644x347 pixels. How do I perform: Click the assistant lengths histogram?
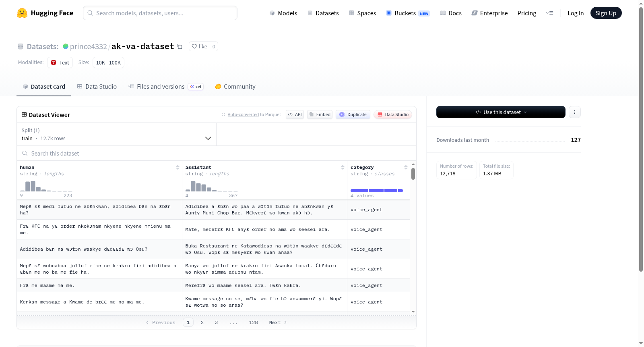tap(211, 186)
